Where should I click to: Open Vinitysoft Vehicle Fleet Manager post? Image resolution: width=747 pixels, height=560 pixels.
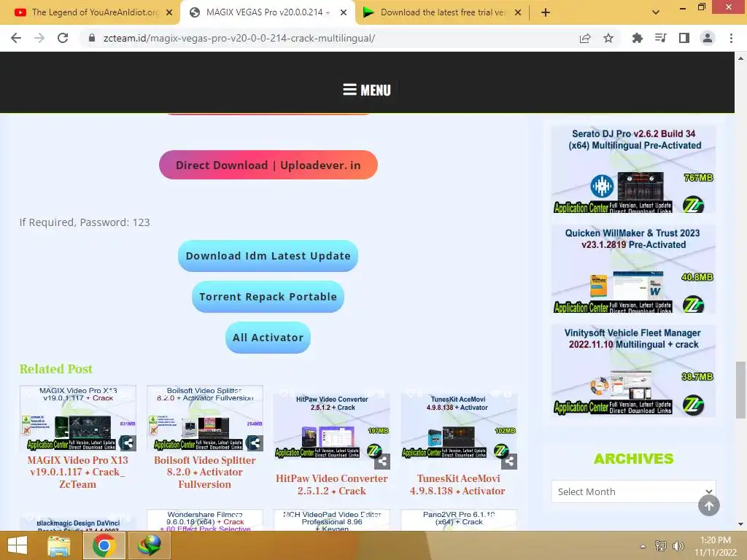(x=634, y=370)
